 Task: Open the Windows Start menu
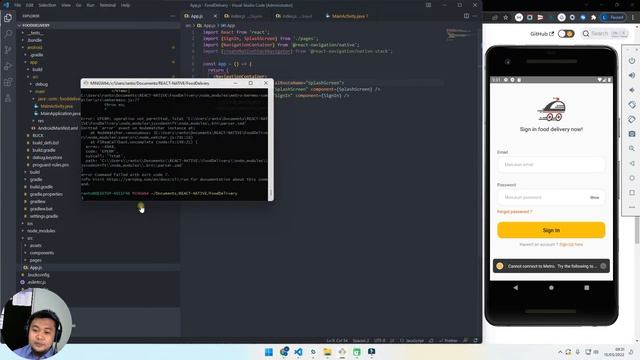[x=269, y=352]
